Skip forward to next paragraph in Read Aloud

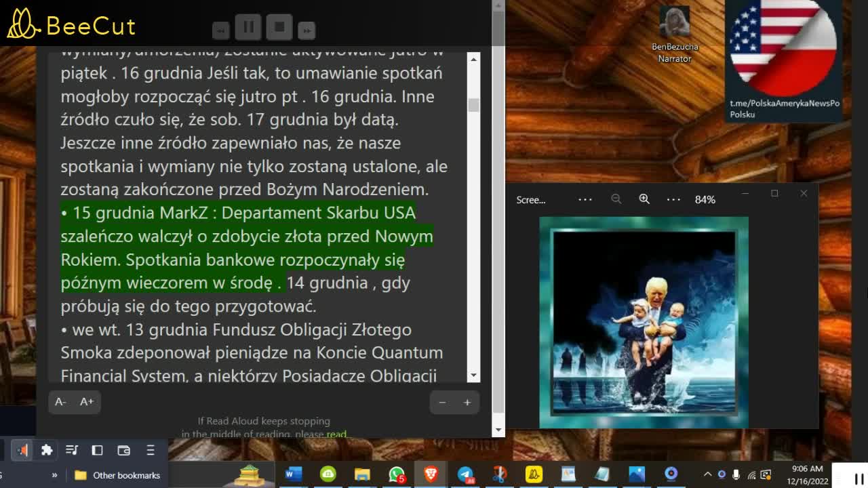pyautogui.click(x=307, y=30)
